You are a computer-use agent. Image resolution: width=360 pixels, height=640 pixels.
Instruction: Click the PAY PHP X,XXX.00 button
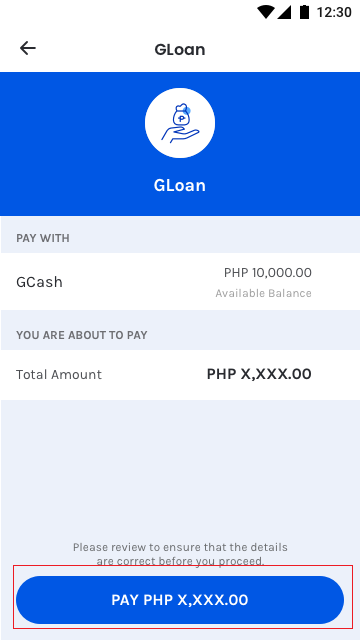180,600
